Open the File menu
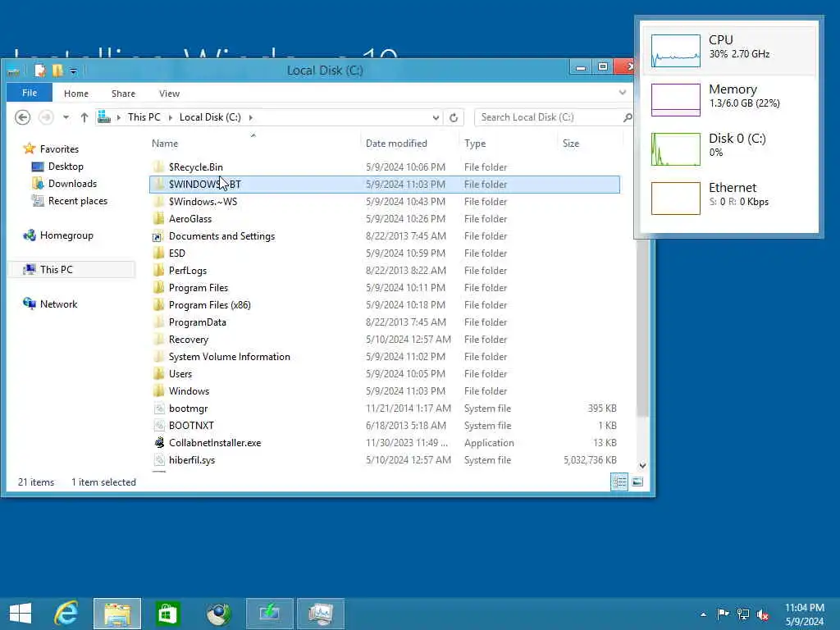This screenshot has width=840, height=630. (x=30, y=93)
